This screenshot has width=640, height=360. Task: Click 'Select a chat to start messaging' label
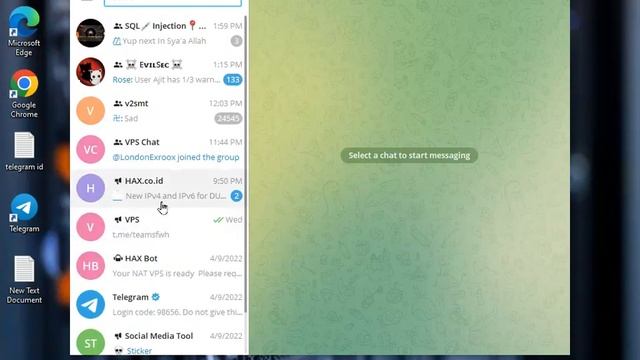coord(409,156)
